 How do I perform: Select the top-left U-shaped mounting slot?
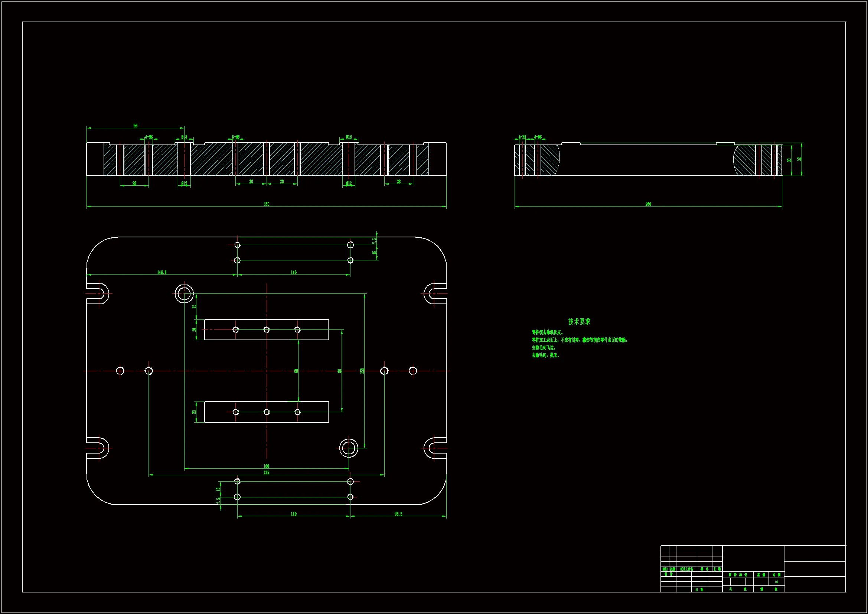pyautogui.click(x=99, y=293)
